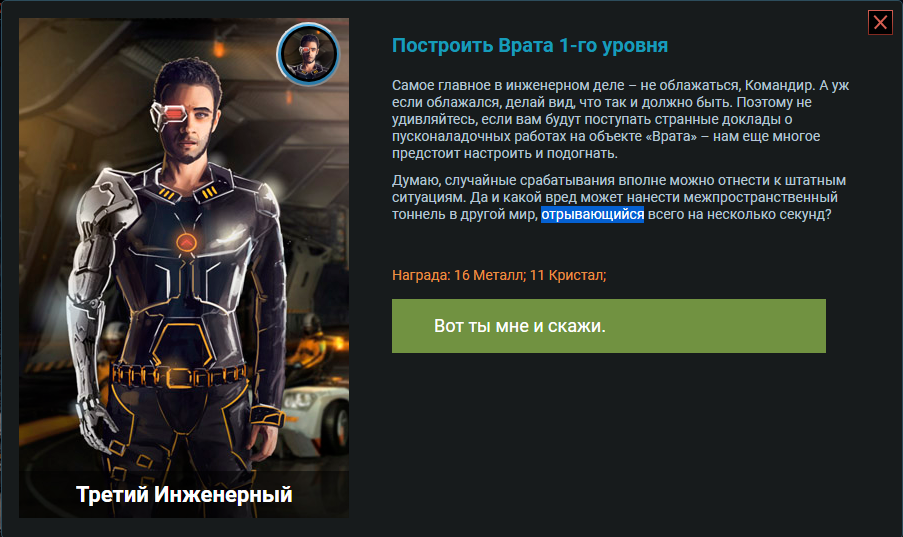Select the quest title 'Построить Врата 1-го уровня'
Image resolution: width=903 pixels, height=537 pixels.
click(x=530, y=46)
